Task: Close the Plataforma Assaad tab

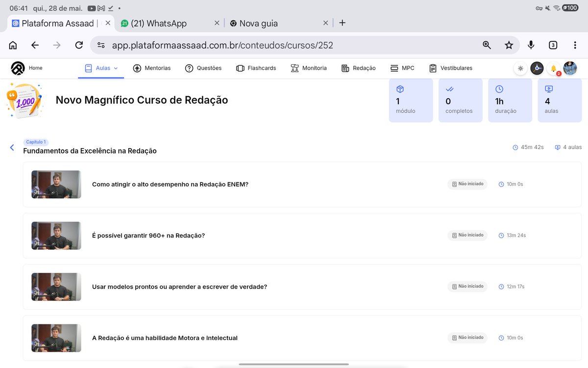Action: coord(108,23)
